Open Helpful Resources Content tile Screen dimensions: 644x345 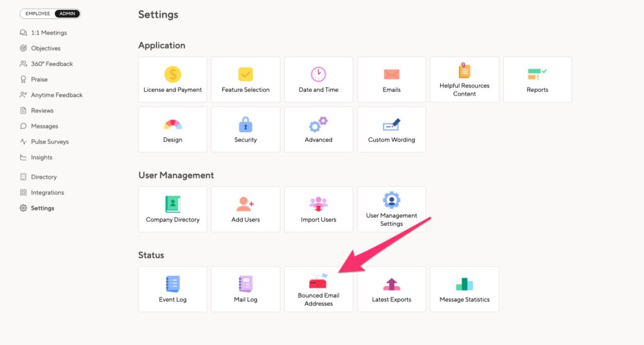pos(465,79)
